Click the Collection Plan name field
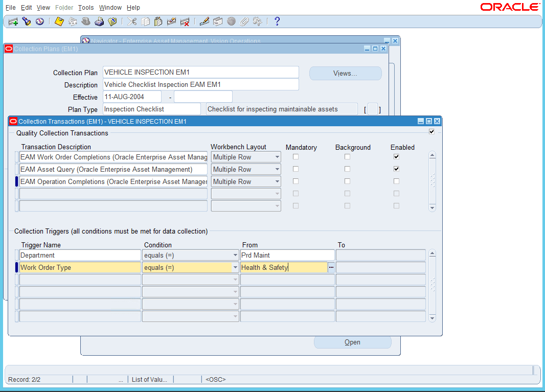The height and width of the screenshot is (392, 545). point(200,72)
